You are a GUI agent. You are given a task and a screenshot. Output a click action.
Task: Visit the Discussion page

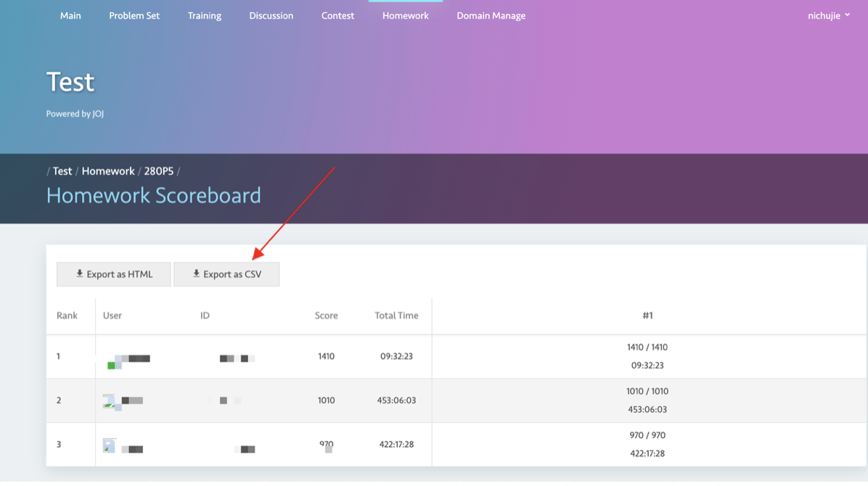271,15
